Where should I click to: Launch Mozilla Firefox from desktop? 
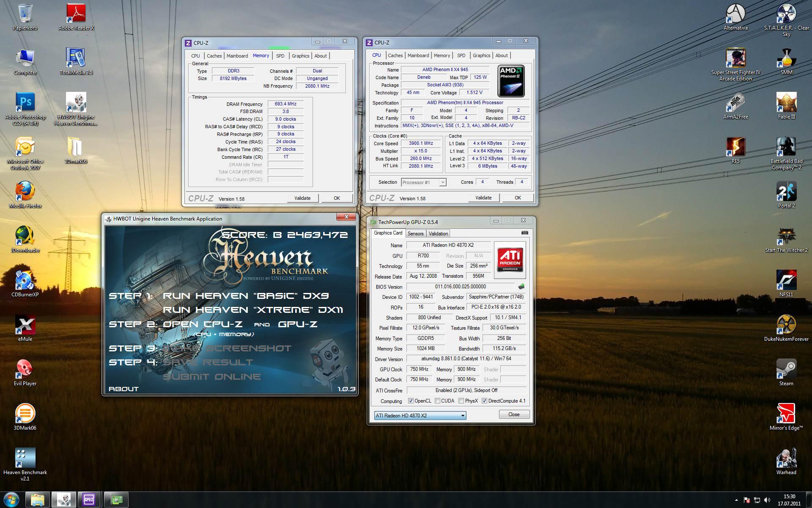pyautogui.click(x=25, y=195)
